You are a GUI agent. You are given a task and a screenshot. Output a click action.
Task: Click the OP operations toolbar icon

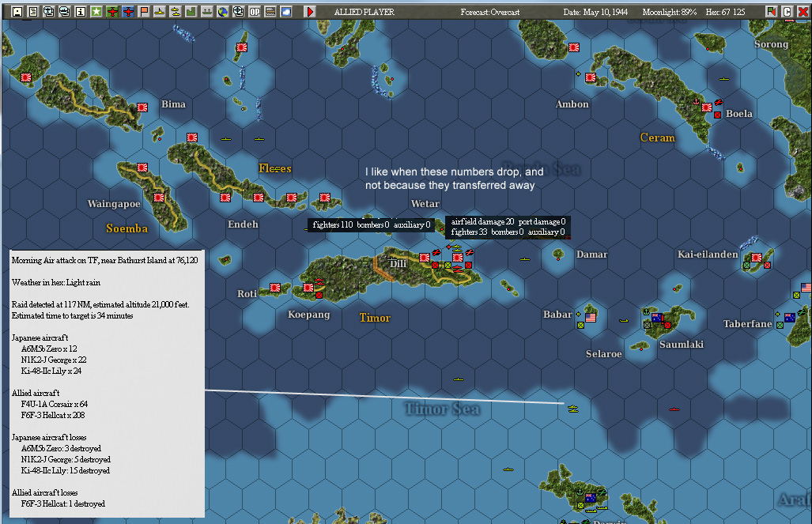click(255, 11)
